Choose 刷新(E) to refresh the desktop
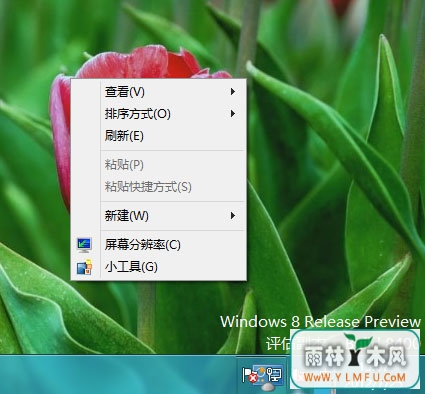The height and width of the screenshot is (394, 425). coord(159,136)
